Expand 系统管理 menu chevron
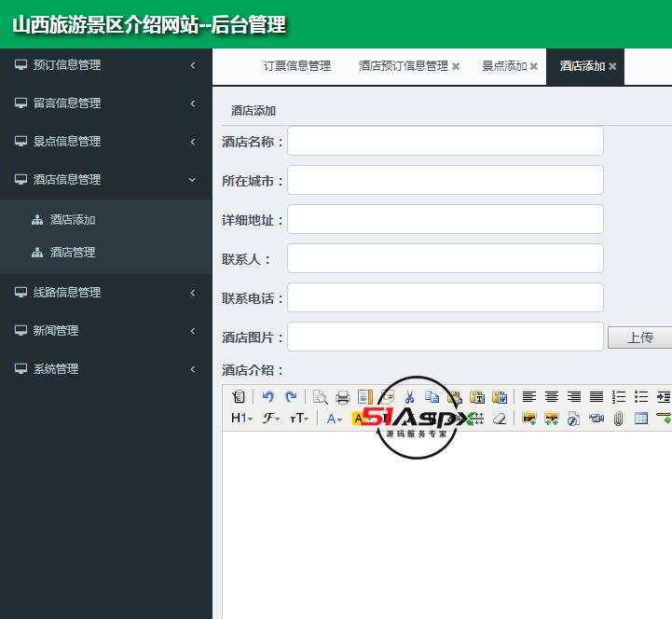672x619 pixels. coord(193,369)
